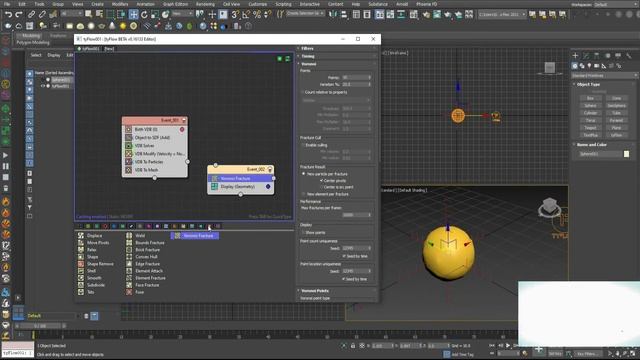
Task: Toggle Seed by time under Point location uniqueness
Action: point(344,279)
